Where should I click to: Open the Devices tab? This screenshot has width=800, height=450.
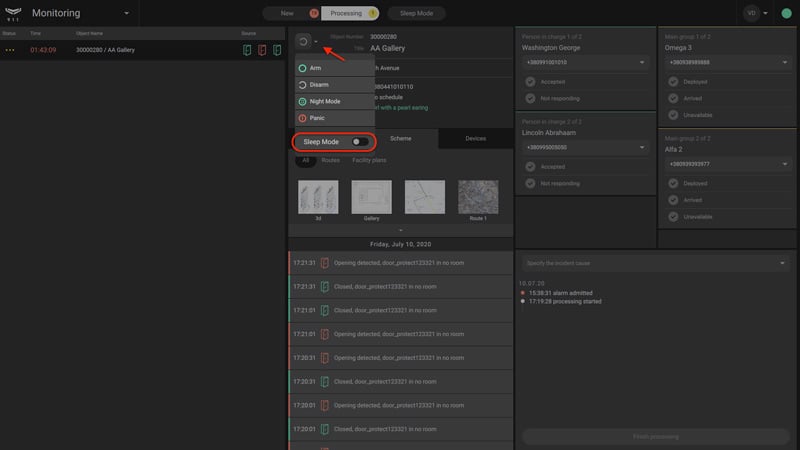coord(476,138)
